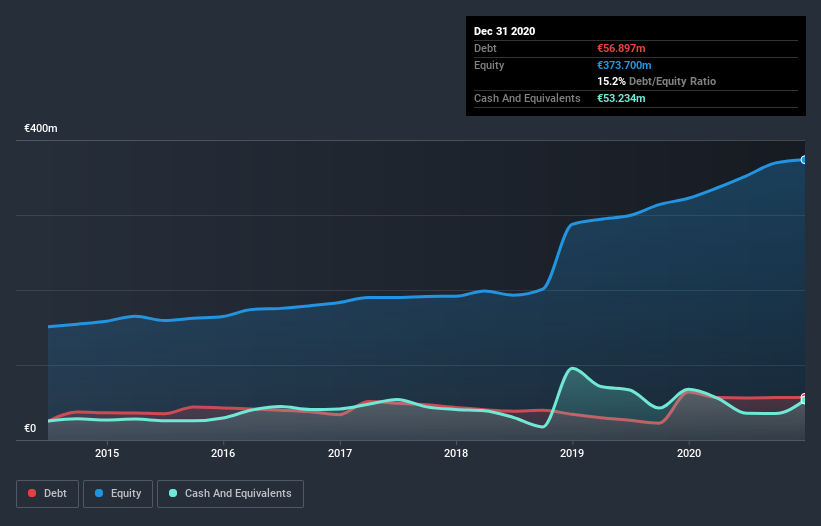Click the Debt endpoint marker on red line
The image size is (821, 526).
click(x=804, y=397)
